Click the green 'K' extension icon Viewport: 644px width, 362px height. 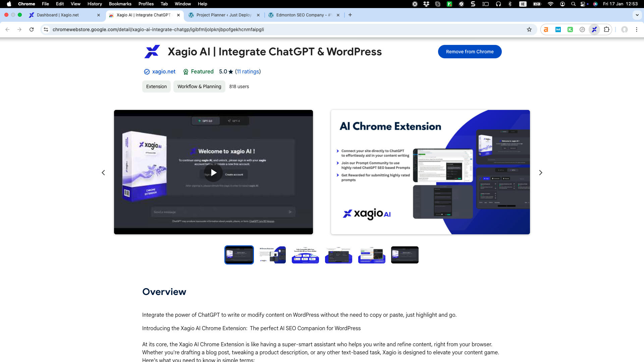[570, 29]
